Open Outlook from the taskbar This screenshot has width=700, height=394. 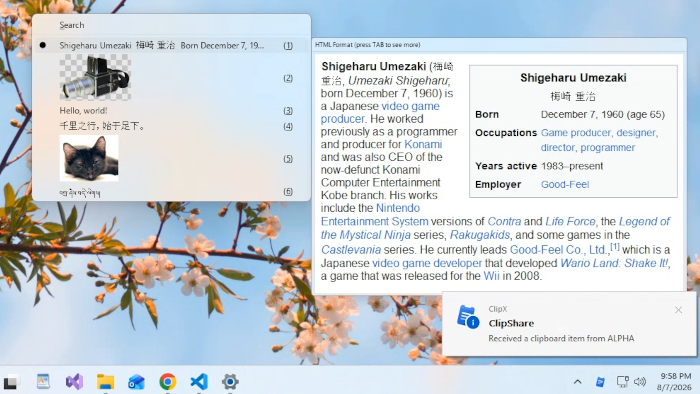[136, 382]
